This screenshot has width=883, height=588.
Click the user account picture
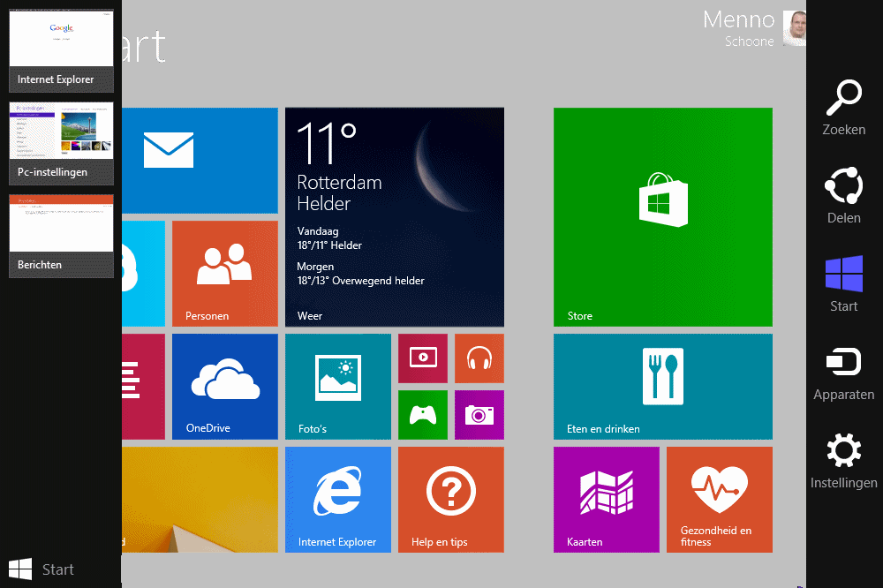(795, 28)
